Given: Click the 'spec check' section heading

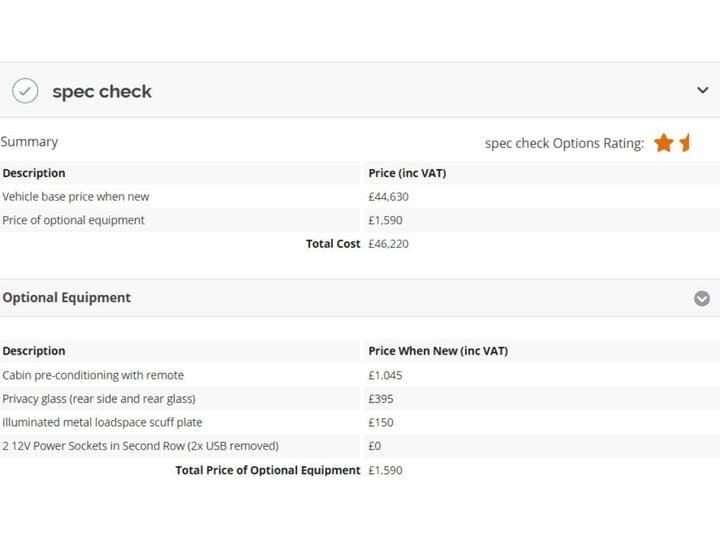Looking at the screenshot, I should (x=101, y=91).
